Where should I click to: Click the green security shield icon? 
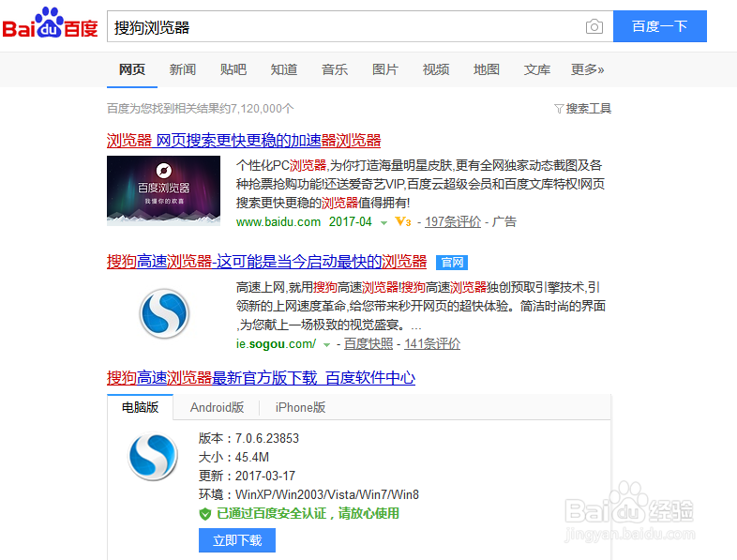point(205,514)
